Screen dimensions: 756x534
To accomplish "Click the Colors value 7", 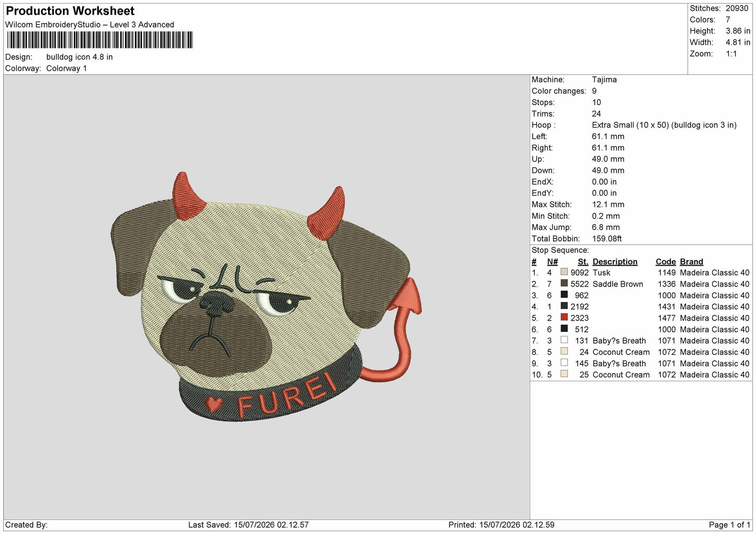I will pos(728,20).
